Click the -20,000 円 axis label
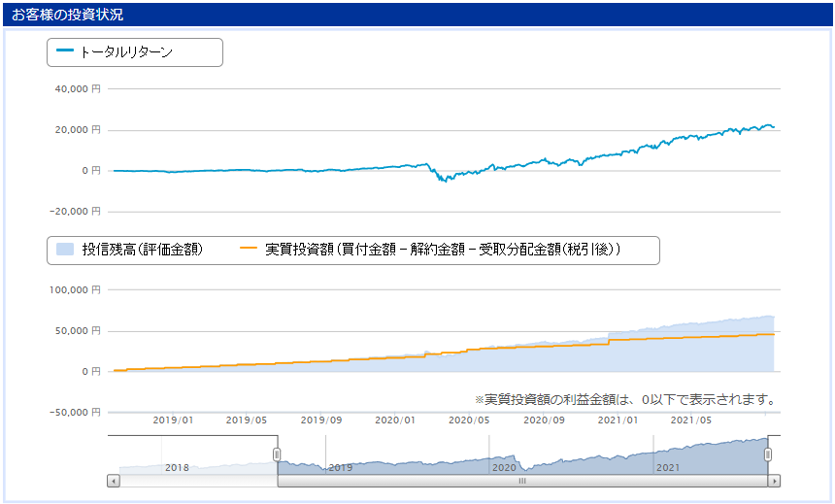The image size is (835, 504). 75,212
